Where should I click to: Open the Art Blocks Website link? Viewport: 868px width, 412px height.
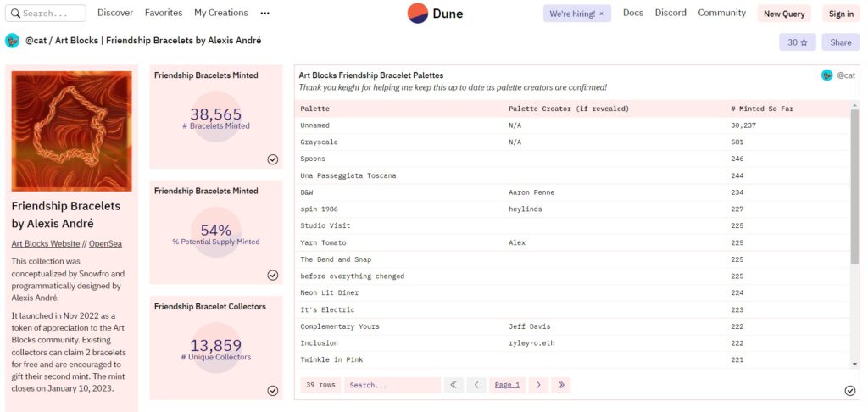(x=46, y=243)
